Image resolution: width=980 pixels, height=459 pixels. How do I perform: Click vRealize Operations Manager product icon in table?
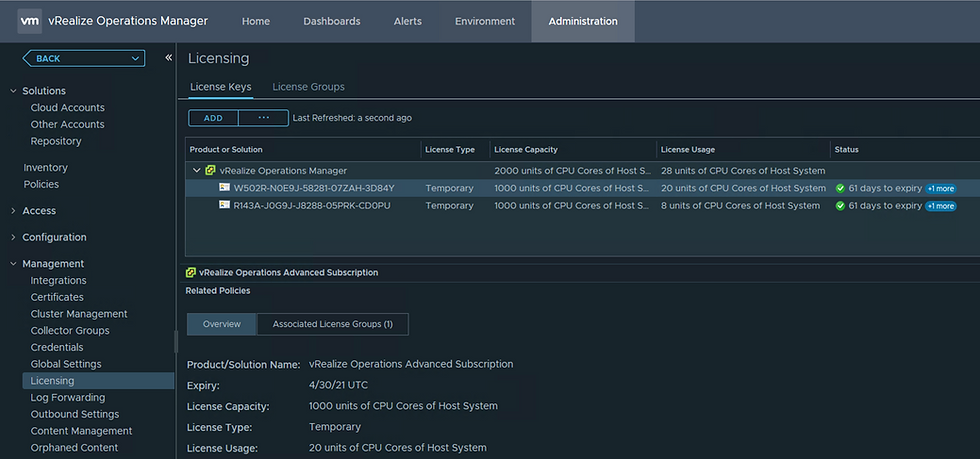(211, 170)
